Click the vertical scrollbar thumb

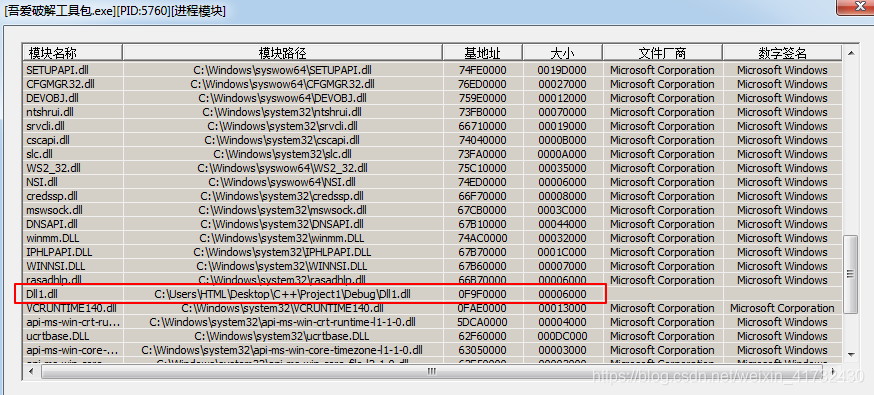851,274
